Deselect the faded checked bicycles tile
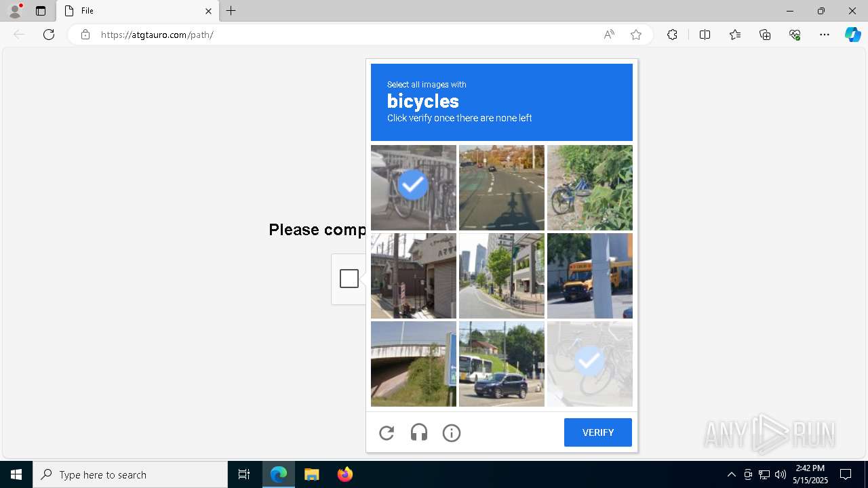This screenshot has height=488, width=868. tap(590, 364)
